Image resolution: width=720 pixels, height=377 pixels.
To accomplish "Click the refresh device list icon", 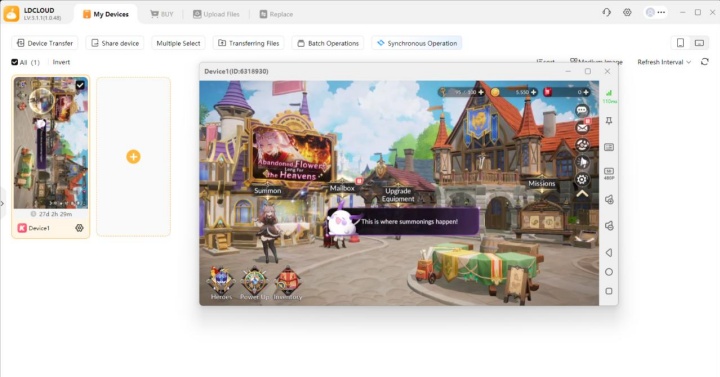I will pos(704,62).
